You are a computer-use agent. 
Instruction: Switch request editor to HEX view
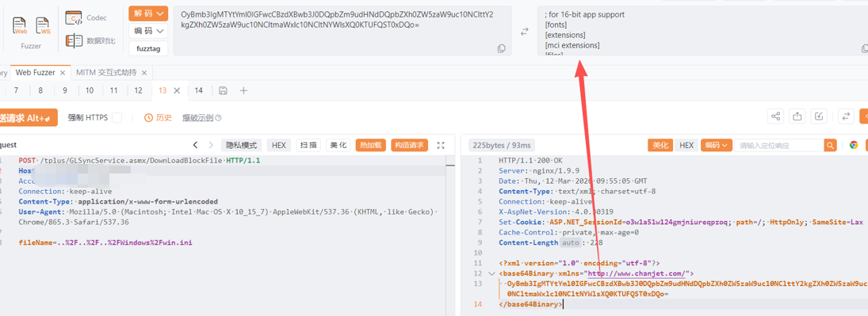point(278,145)
